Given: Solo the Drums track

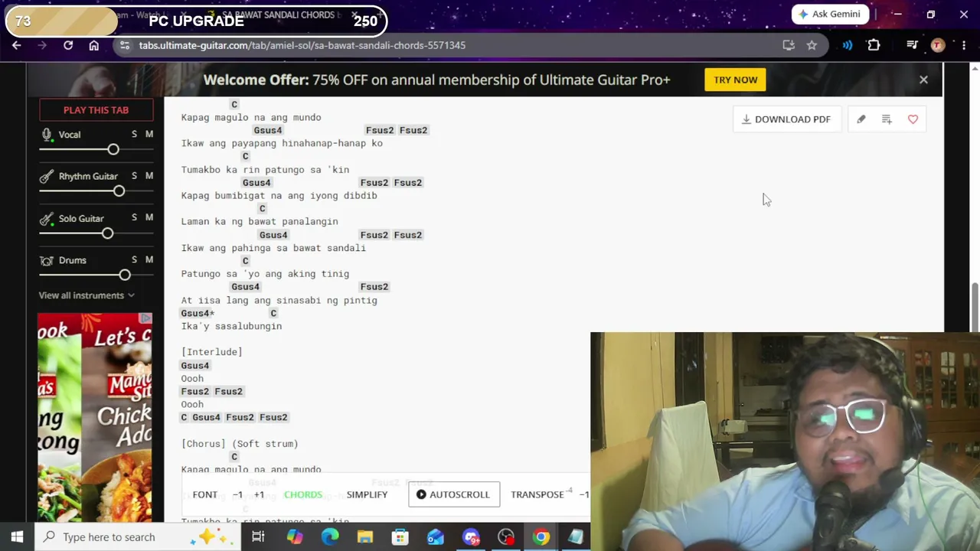Looking at the screenshot, I should point(134,259).
